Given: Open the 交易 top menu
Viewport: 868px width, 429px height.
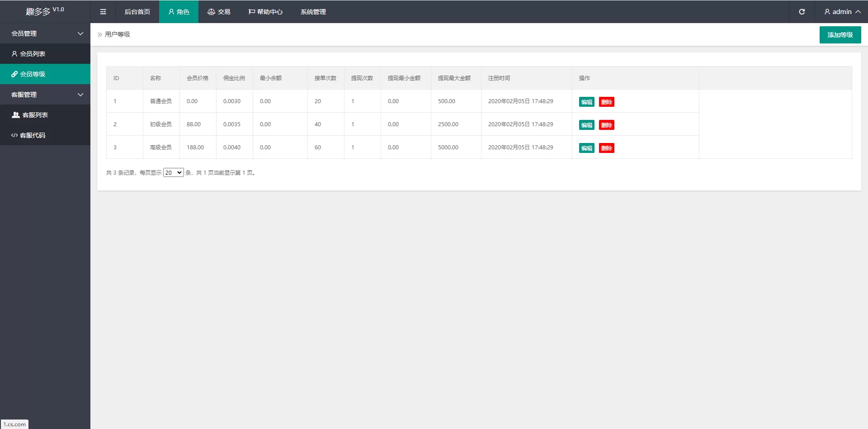Looking at the screenshot, I should click(x=219, y=12).
